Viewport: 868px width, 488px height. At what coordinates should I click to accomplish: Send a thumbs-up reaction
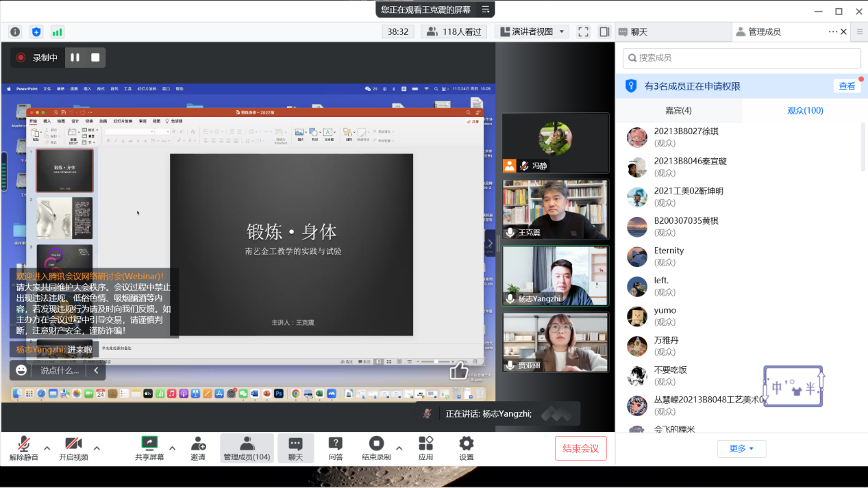pyautogui.click(x=458, y=370)
